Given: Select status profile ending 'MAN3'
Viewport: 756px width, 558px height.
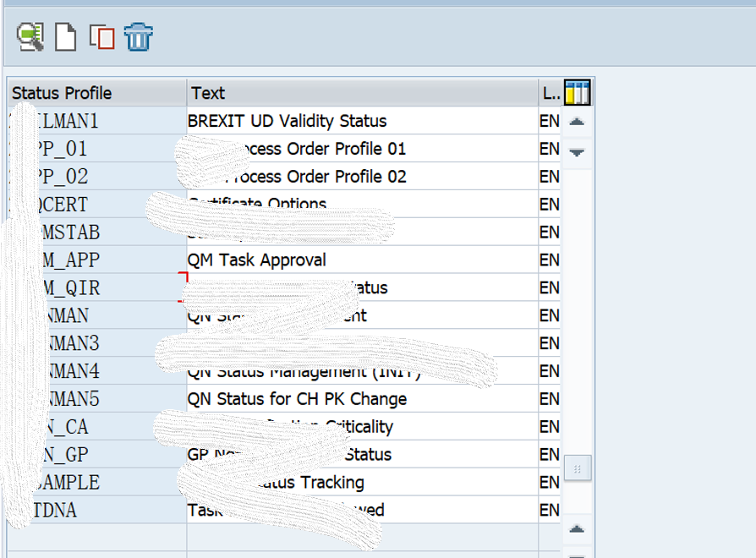Looking at the screenshot, I should point(97,343).
